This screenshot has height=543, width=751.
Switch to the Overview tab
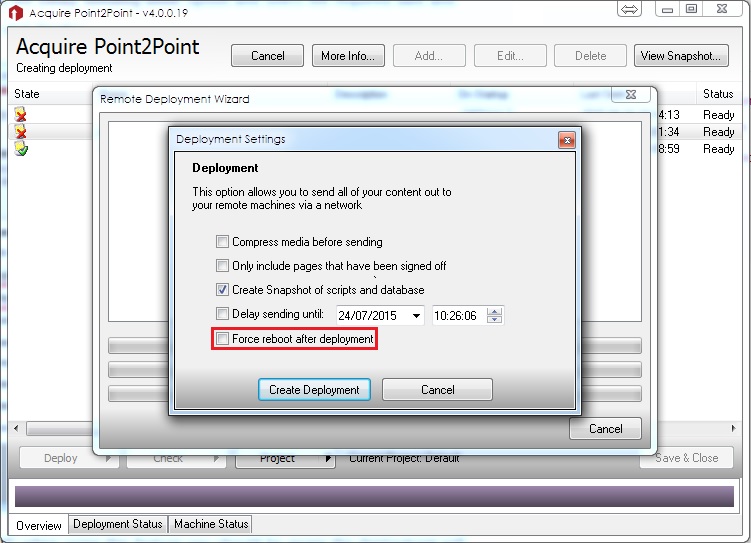pyautogui.click(x=38, y=525)
